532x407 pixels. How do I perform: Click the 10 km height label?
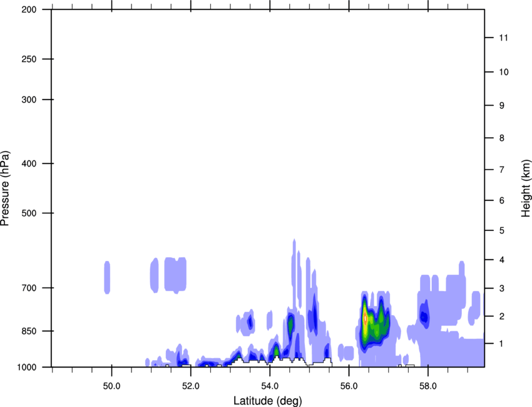click(504, 72)
